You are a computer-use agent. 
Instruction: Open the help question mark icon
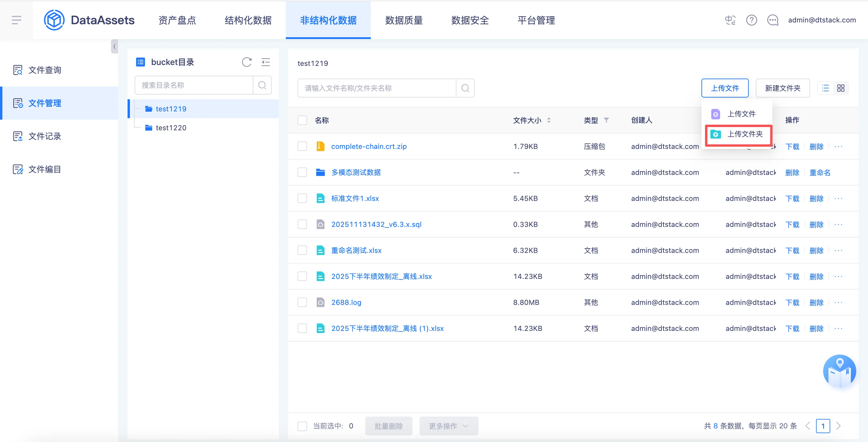click(x=751, y=20)
